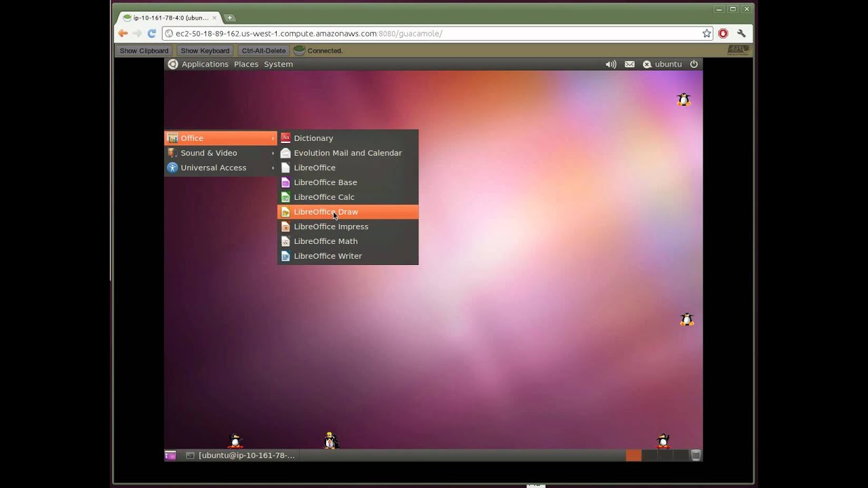This screenshot has width=868, height=488.
Task: Select the active orange workspace in switcher
Action: [x=633, y=455]
